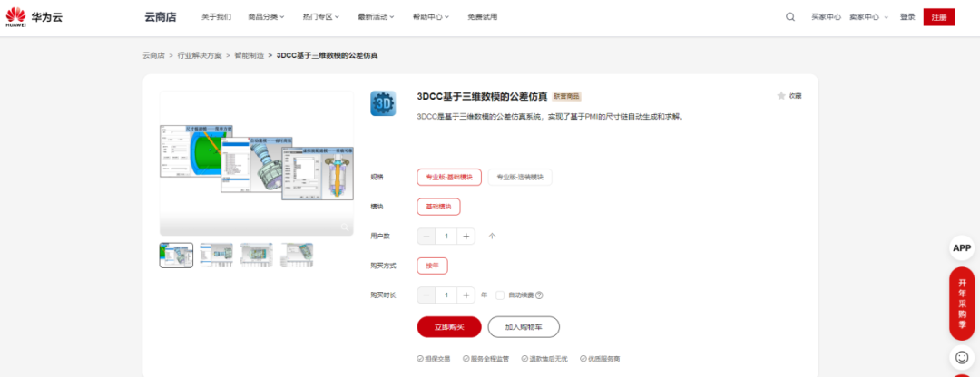The height and width of the screenshot is (377, 980).
Task: Increase 用户数 with the plus button
Action: [465, 236]
